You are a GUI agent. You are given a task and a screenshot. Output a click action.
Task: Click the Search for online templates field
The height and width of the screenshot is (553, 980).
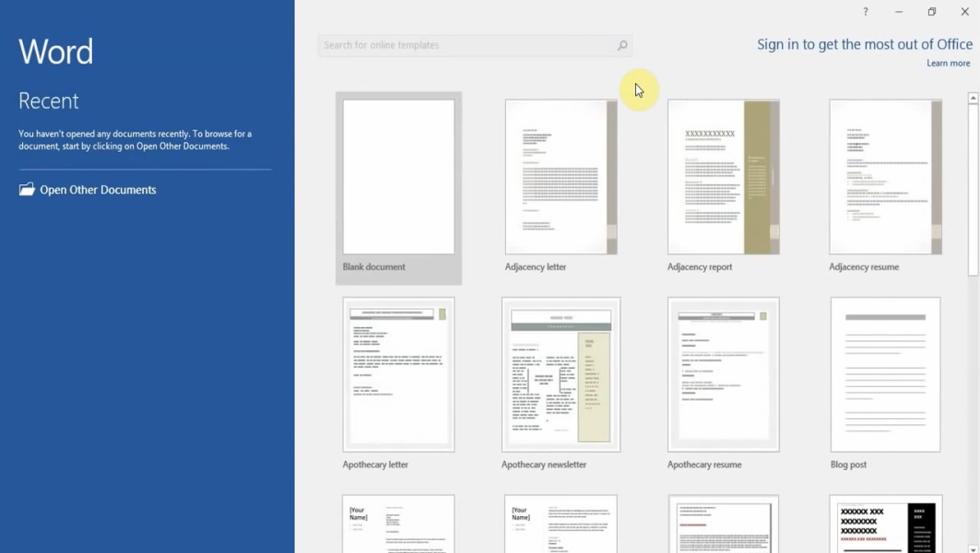pos(475,45)
